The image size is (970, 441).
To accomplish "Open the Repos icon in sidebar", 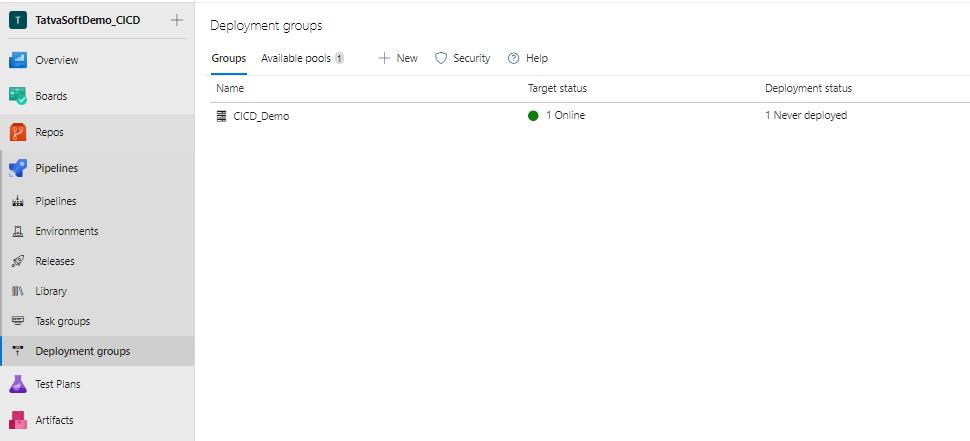I will (18, 132).
